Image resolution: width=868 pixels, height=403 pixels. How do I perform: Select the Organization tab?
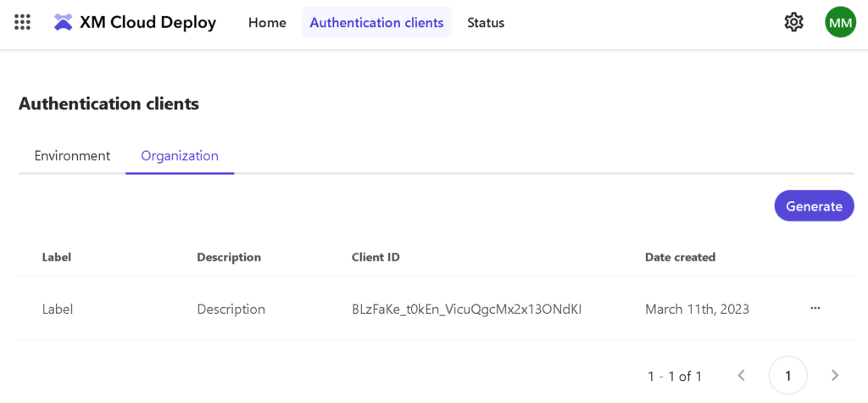(180, 156)
